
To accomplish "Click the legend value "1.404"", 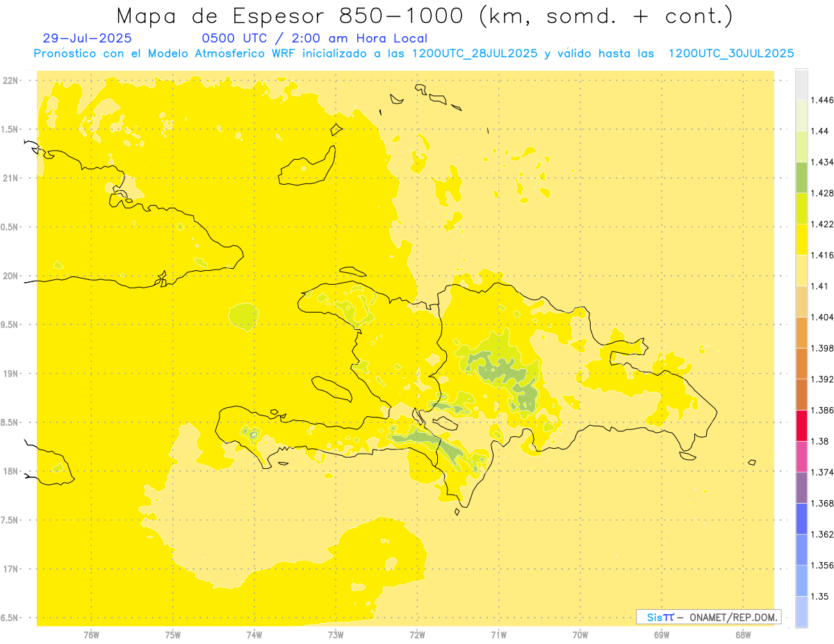I will (822, 317).
